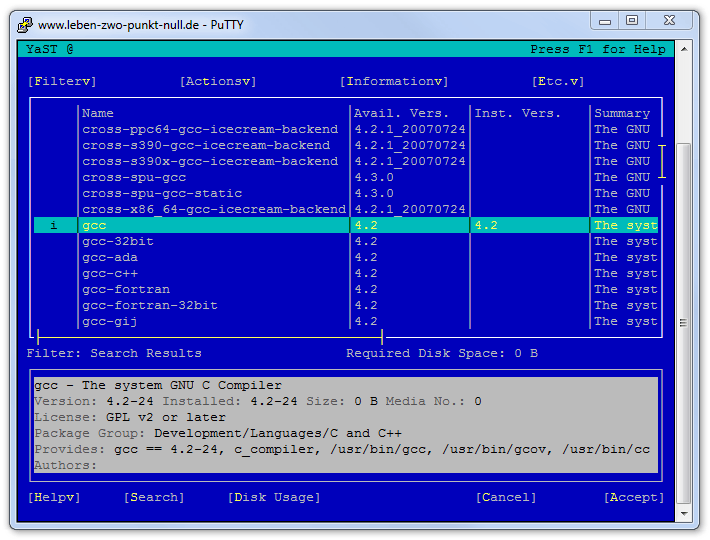Image resolution: width=710 pixels, height=540 pixels.
Task: Click the PuTTY scrollbar up arrow
Action: (x=684, y=49)
